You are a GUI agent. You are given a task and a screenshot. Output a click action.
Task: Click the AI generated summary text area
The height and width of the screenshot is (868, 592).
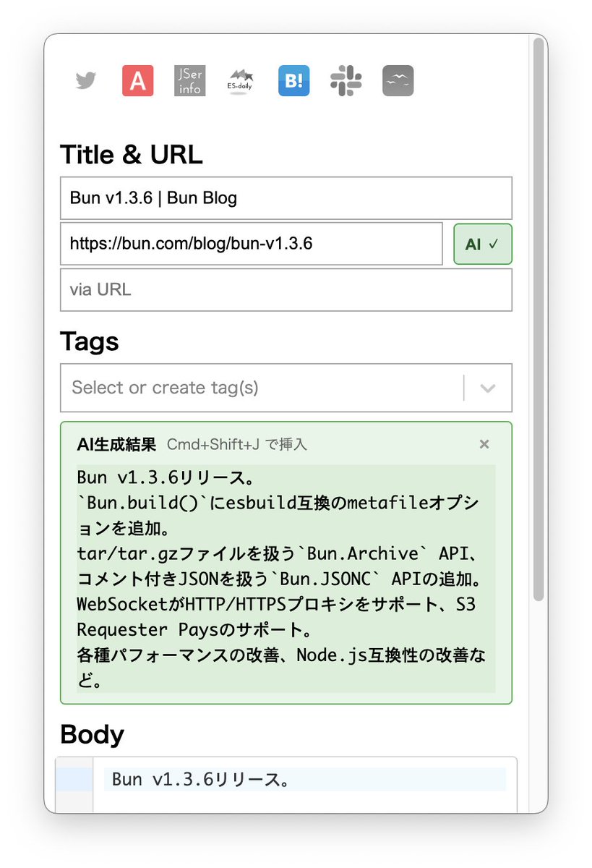[286, 579]
